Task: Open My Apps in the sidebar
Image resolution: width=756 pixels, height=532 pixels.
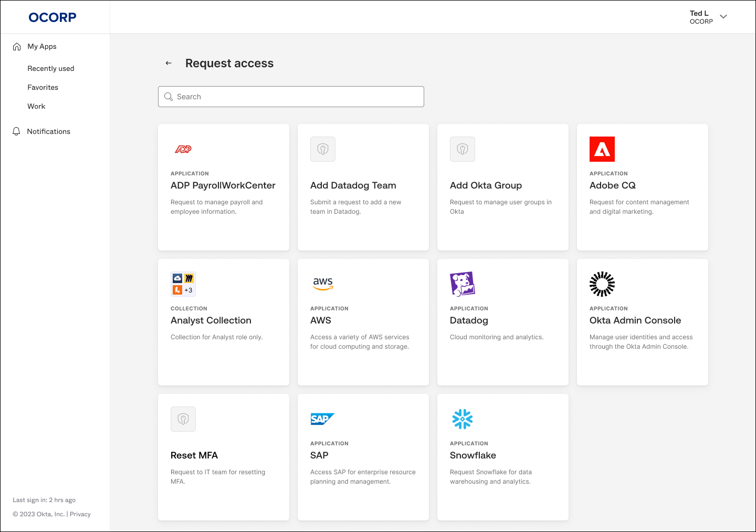Action: (42, 46)
